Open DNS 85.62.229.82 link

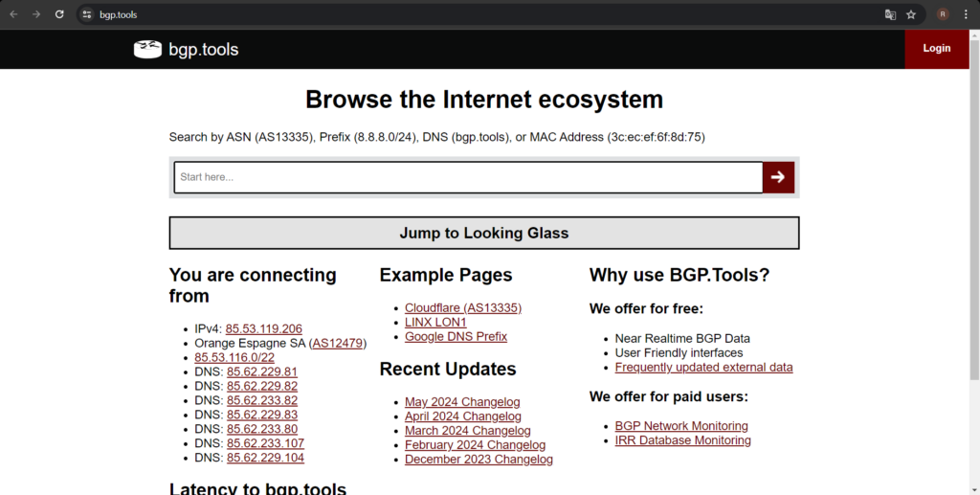pos(262,386)
